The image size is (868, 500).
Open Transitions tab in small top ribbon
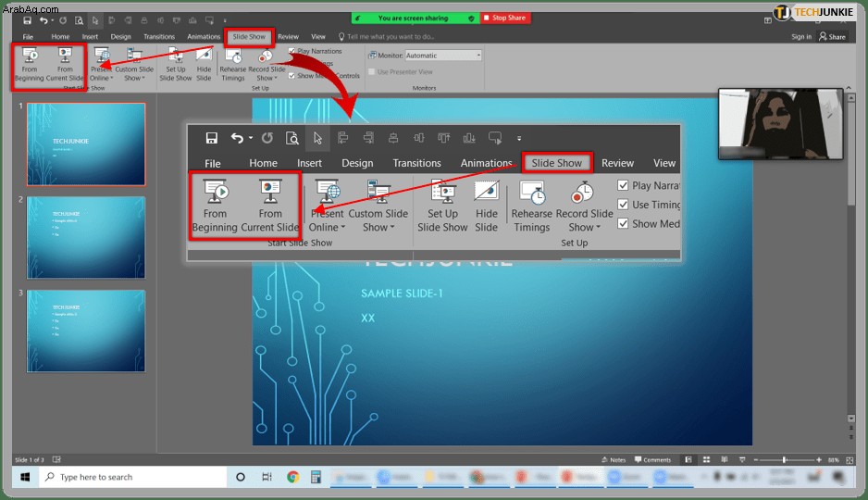click(x=159, y=36)
